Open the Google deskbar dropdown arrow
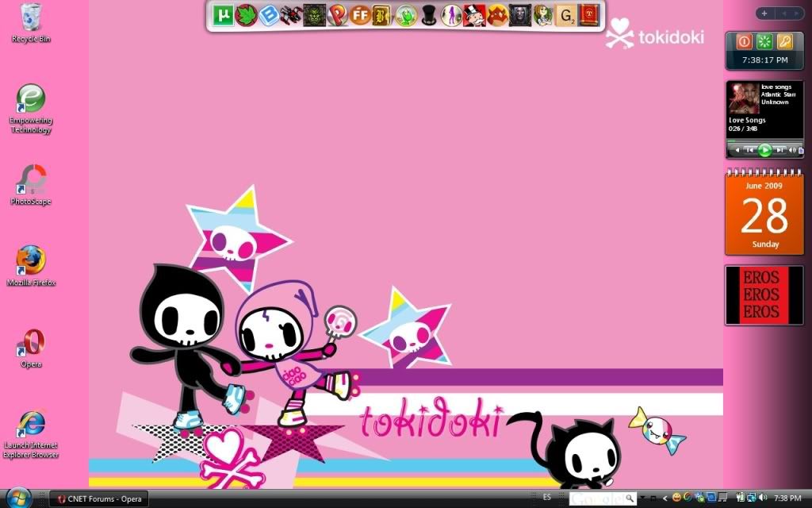Image resolution: width=812 pixels, height=508 pixels. point(642,498)
